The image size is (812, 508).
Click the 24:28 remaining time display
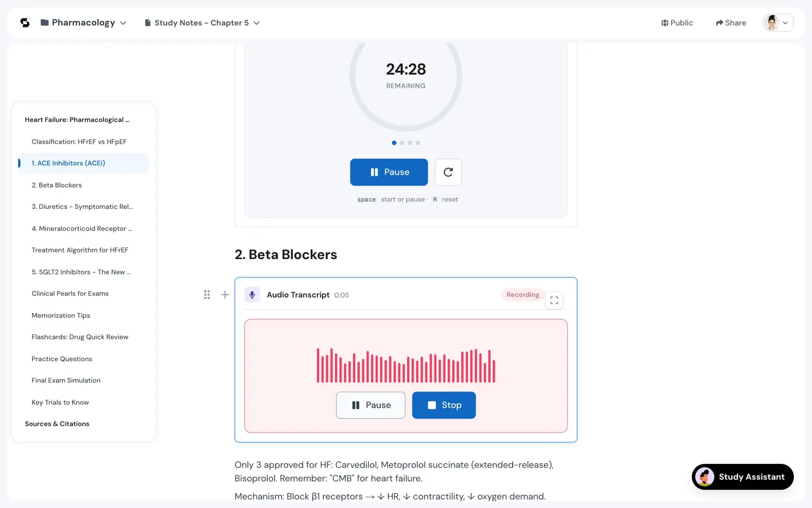pos(406,69)
